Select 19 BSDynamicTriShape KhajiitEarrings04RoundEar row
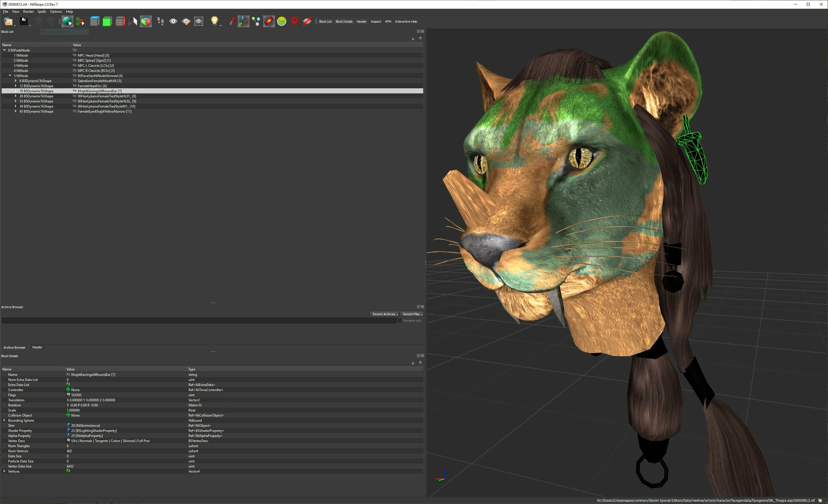 coord(212,91)
